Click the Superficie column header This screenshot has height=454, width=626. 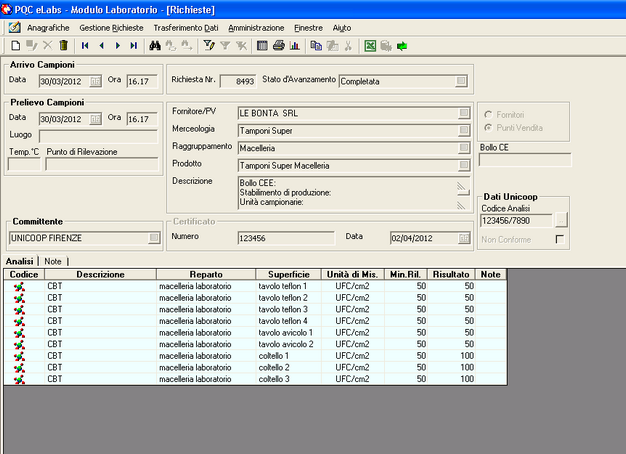(287, 274)
